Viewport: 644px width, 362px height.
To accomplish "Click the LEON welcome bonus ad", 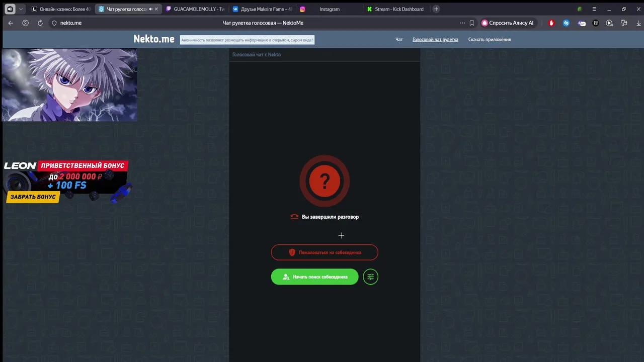I will tap(67, 182).
